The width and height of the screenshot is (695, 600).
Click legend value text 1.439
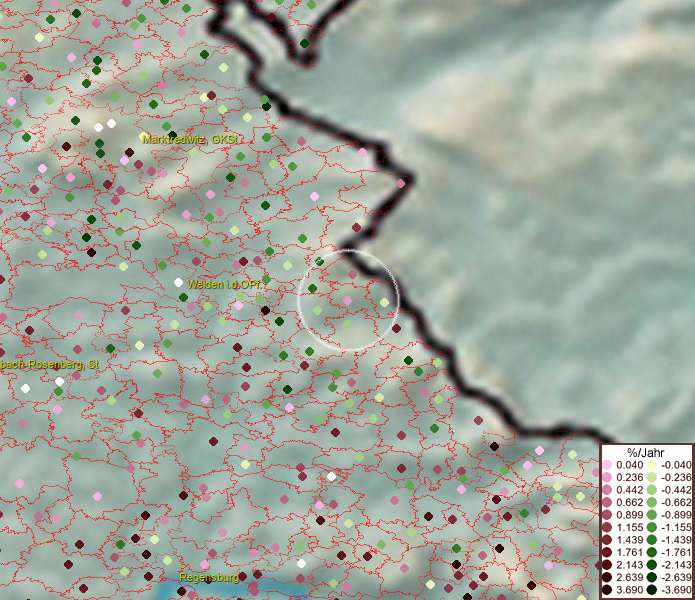coord(629,540)
